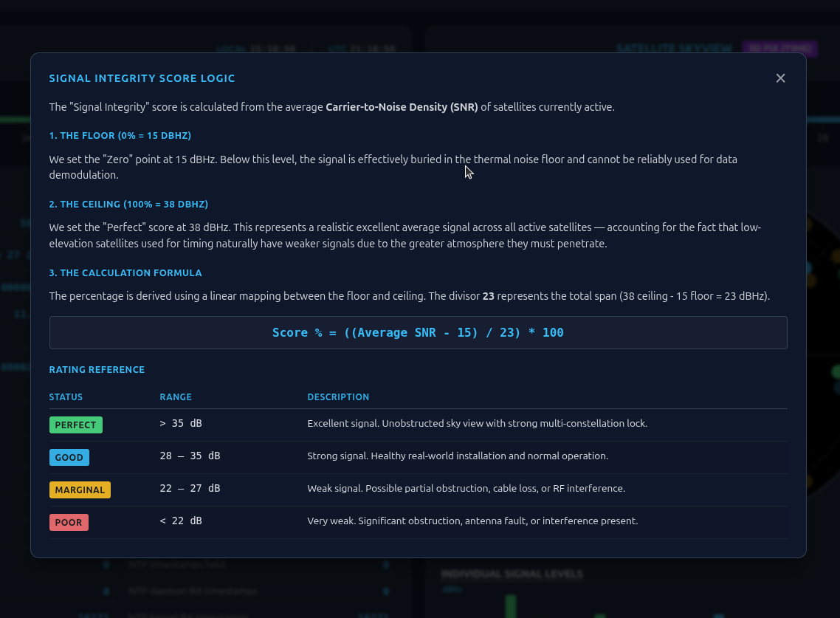The image size is (840, 618).
Task: Click the Signal Integrity Score Logic title
Action: click(142, 78)
